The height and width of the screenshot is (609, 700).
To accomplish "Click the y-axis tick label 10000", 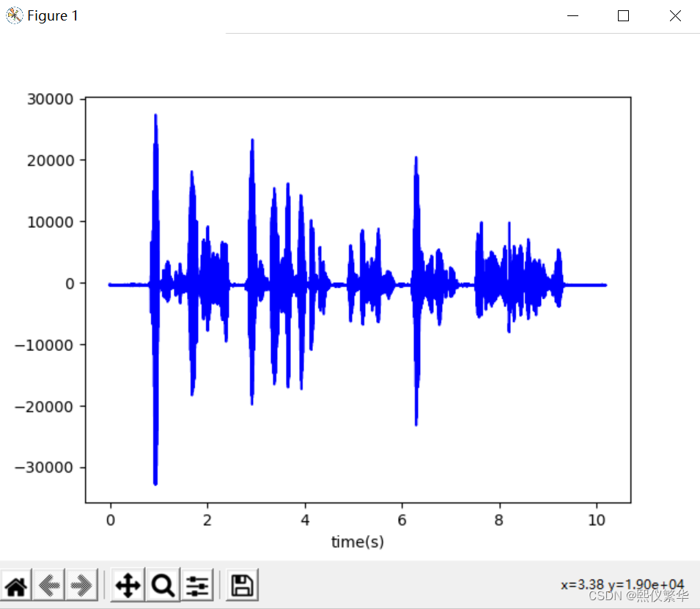I will point(50,222).
